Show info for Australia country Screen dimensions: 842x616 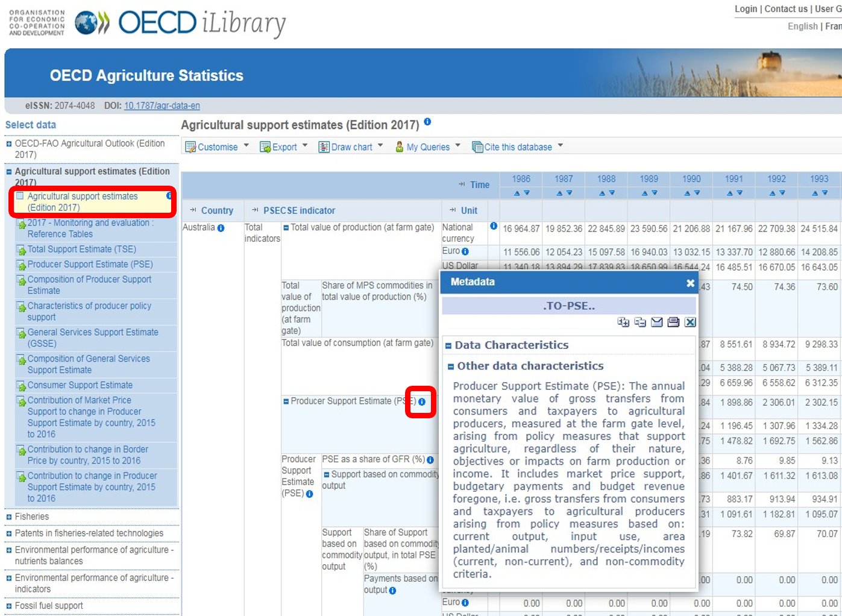pos(221,228)
